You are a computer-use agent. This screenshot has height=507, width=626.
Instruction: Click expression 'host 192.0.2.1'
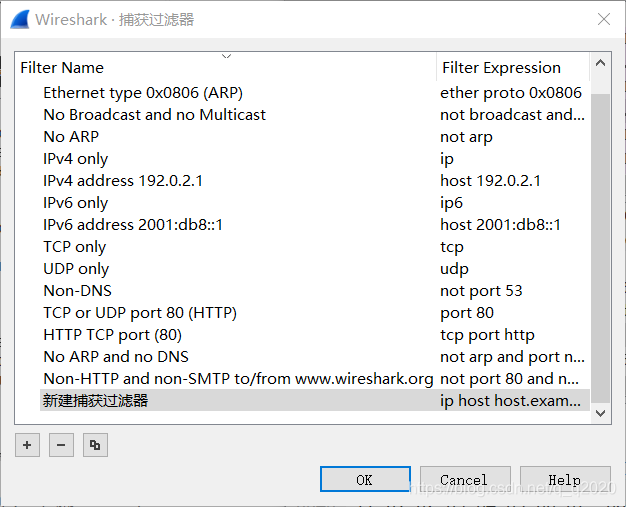(x=490, y=180)
